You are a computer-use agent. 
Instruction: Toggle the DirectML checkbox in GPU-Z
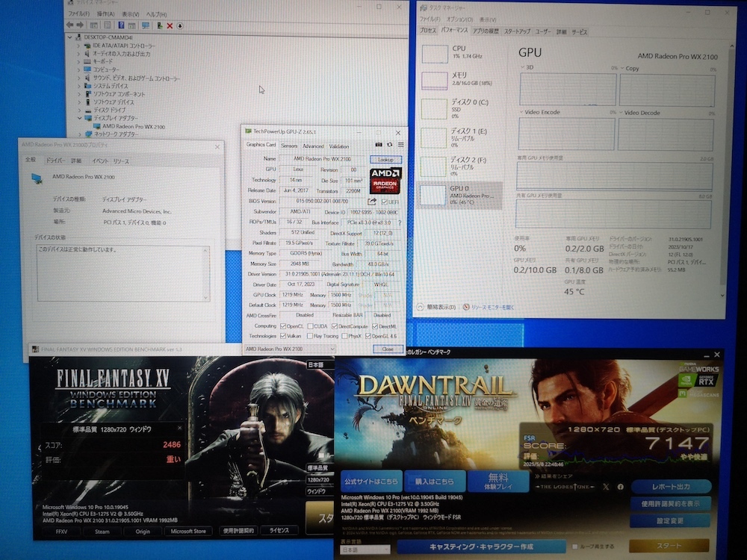click(375, 326)
